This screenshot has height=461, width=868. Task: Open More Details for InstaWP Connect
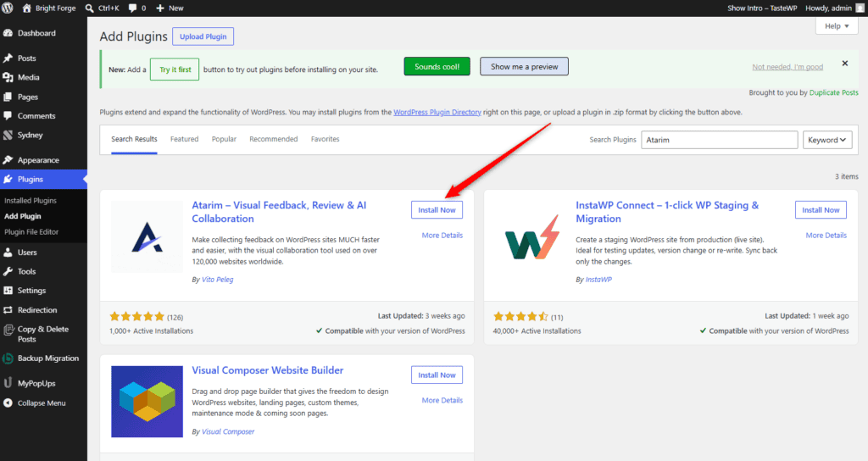pyautogui.click(x=826, y=236)
